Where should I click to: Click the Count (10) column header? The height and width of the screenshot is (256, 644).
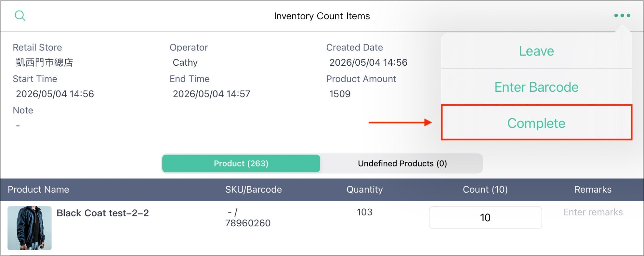(485, 189)
